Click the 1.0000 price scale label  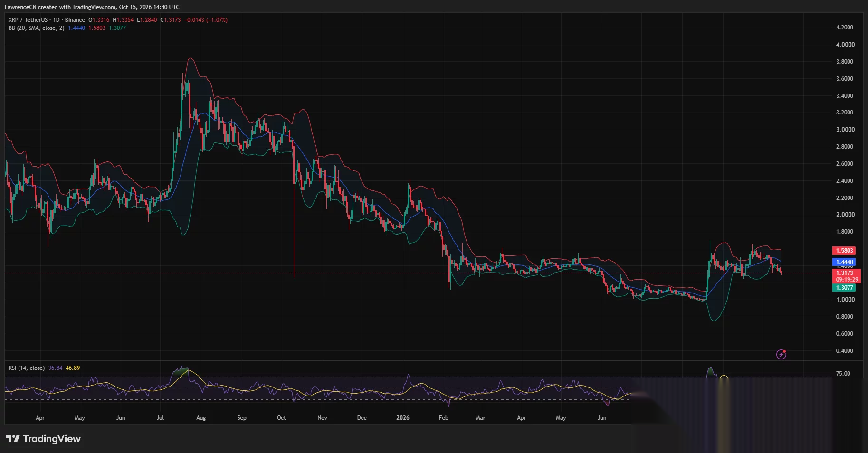click(845, 300)
